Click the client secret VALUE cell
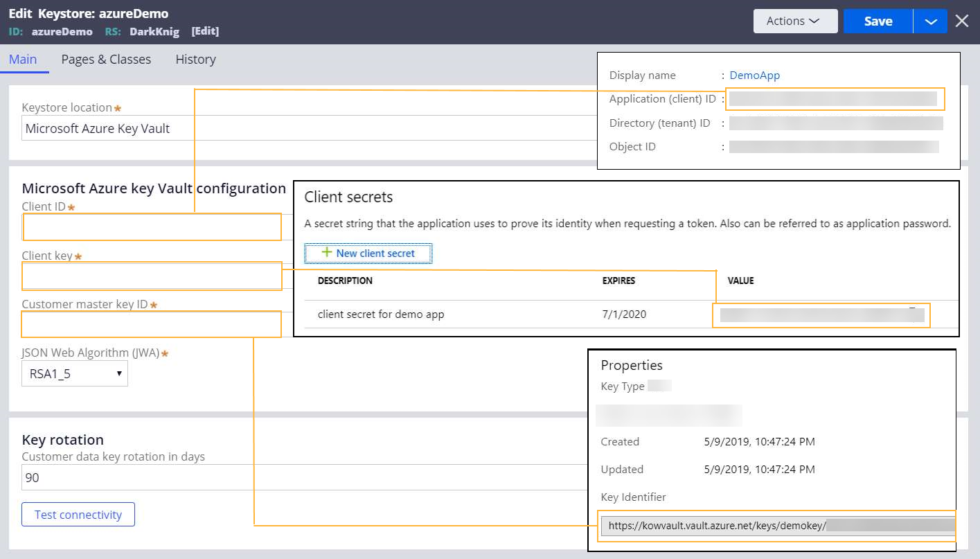The height and width of the screenshot is (559, 980). (x=821, y=315)
